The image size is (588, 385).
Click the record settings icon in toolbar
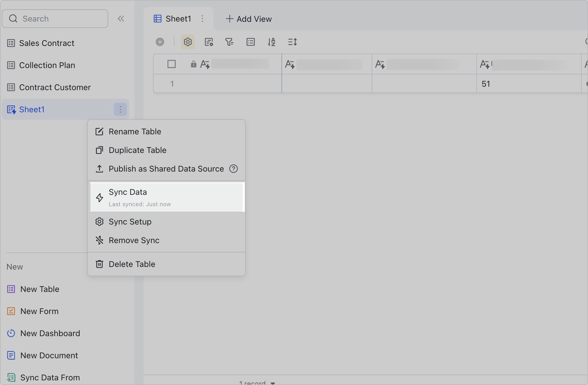[209, 42]
